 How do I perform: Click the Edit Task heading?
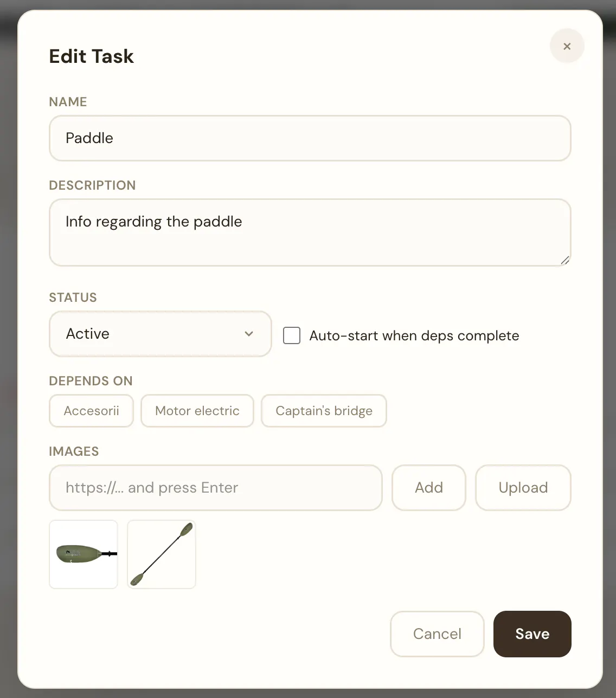point(91,56)
